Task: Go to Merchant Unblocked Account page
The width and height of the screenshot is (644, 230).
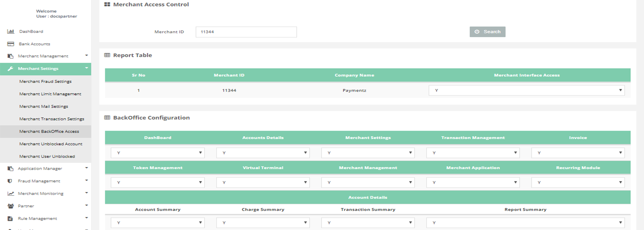Action: pos(51,144)
